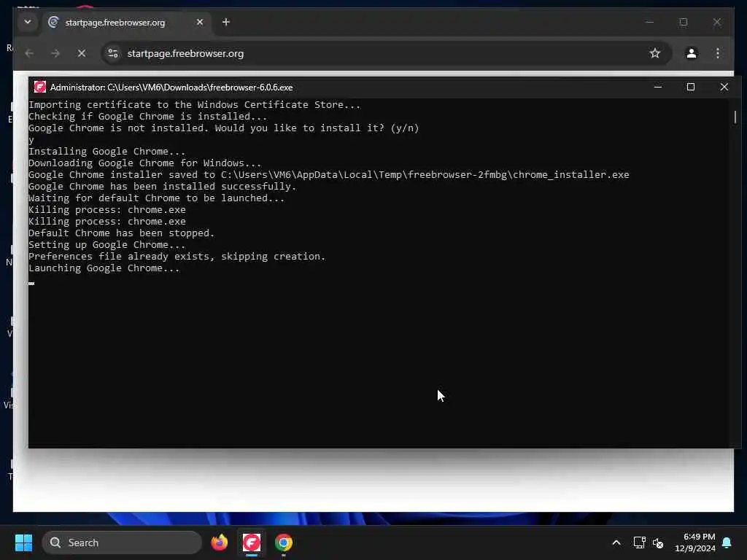View site information icon in address bar
The height and width of the screenshot is (560, 747).
click(x=113, y=53)
